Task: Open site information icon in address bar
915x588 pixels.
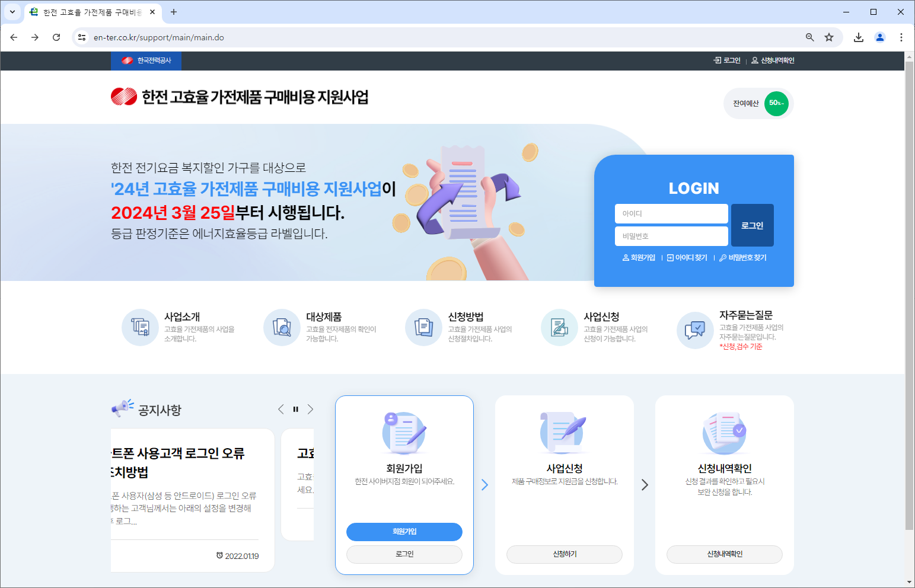Action: click(82, 37)
